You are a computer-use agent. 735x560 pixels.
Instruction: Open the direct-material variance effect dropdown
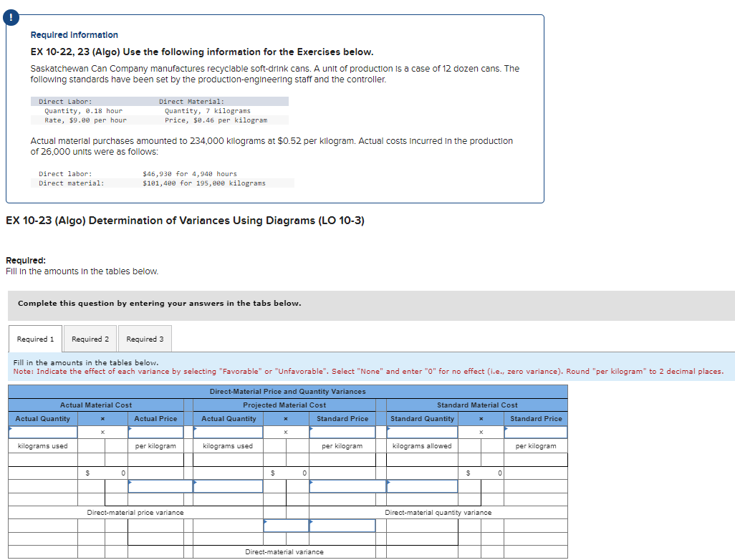[341, 526]
